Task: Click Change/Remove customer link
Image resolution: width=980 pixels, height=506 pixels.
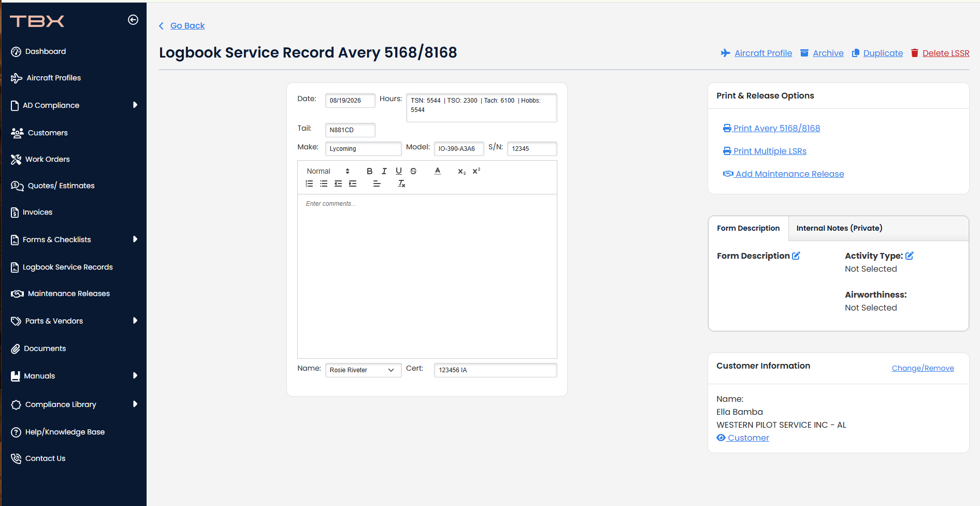Action: point(923,368)
